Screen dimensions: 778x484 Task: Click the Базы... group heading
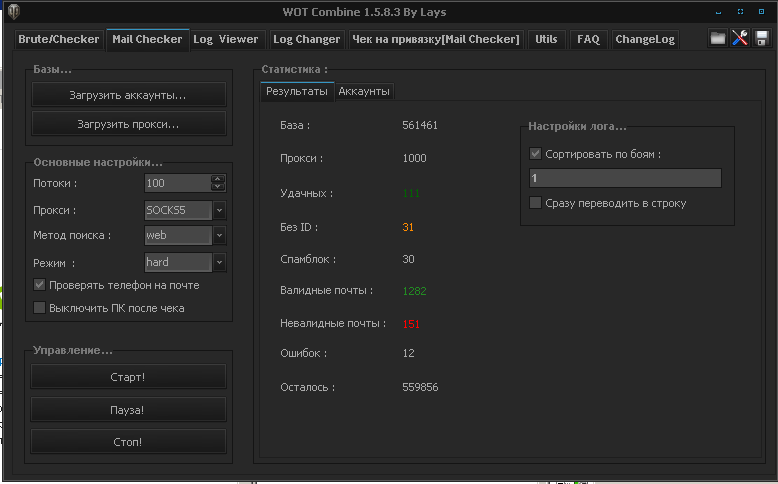pyautogui.click(x=52, y=69)
